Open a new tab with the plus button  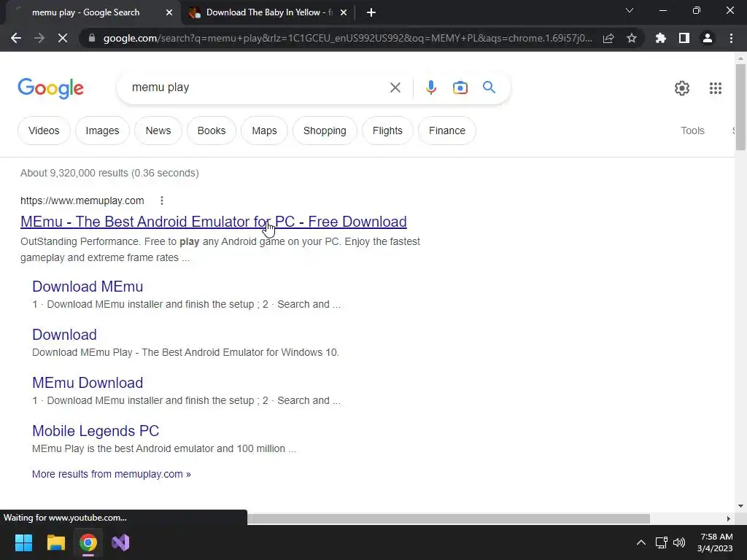(x=371, y=12)
